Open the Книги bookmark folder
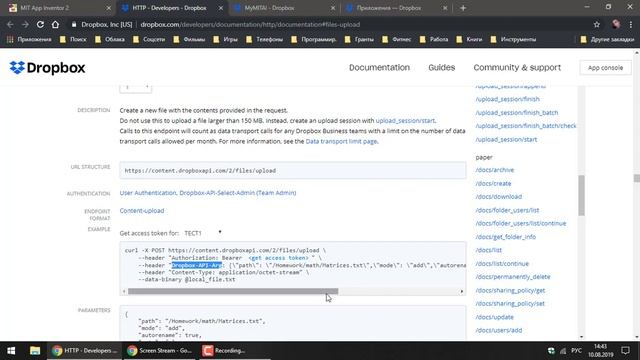Image resolution: width=640 pixels, height=360 pixels. pos(469,40)
